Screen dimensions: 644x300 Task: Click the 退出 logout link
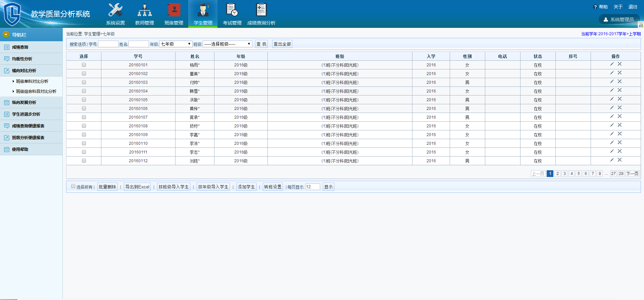[x=633, y=7]
